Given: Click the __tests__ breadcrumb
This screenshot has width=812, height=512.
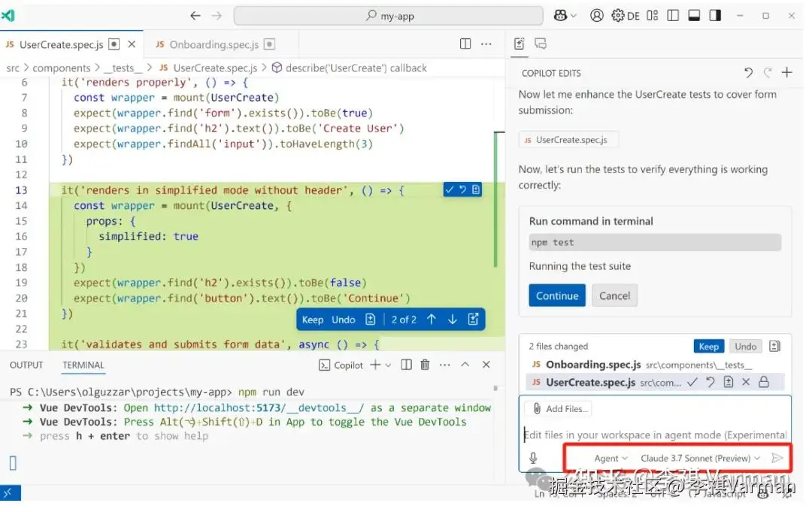Looking at the screenshot, I should 123,68.
